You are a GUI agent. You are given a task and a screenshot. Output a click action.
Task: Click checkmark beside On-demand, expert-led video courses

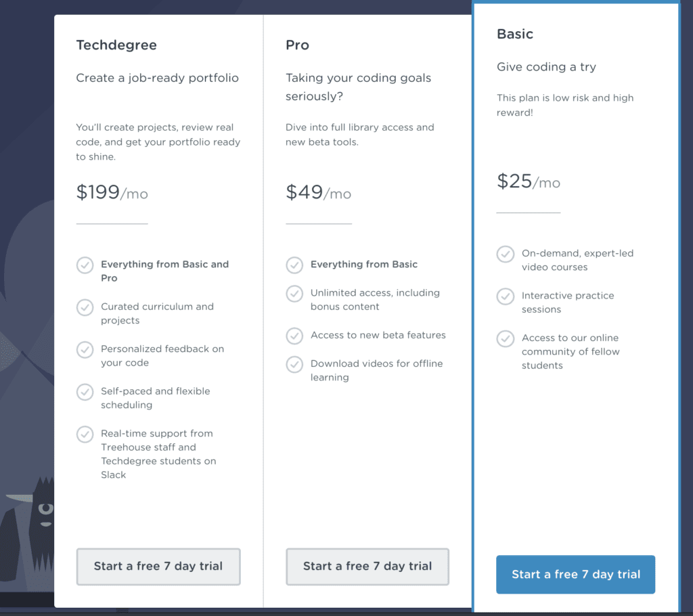tap(505, 255)
